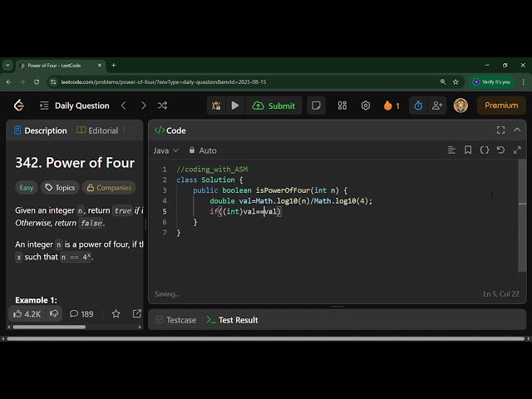
Task: Open the browser tab list dropdown
Action: click(x=7, y=65)
